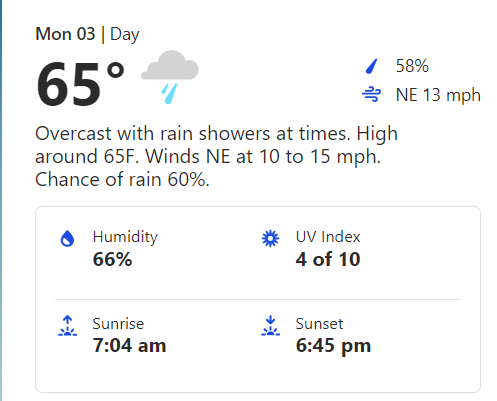The height and width of the screenshot is (401, 497).
Task: Click the 66% humidity value
Action: click(112, 259)
